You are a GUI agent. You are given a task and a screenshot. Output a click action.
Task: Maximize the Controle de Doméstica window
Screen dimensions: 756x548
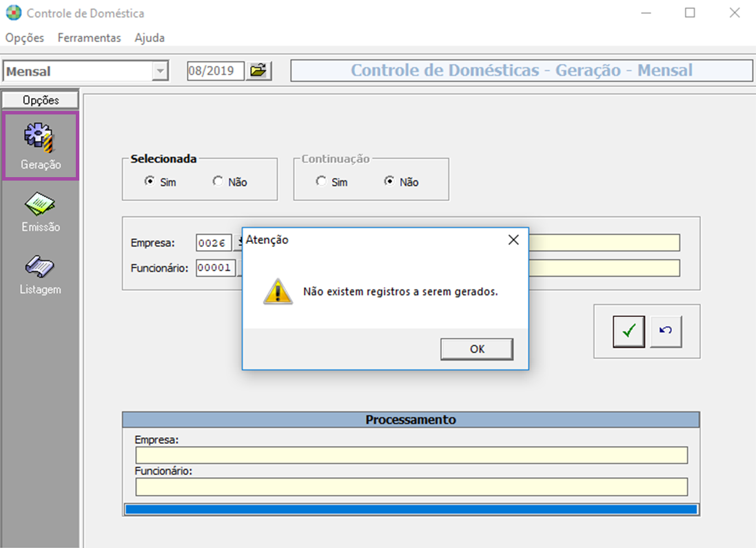[690, 13]
